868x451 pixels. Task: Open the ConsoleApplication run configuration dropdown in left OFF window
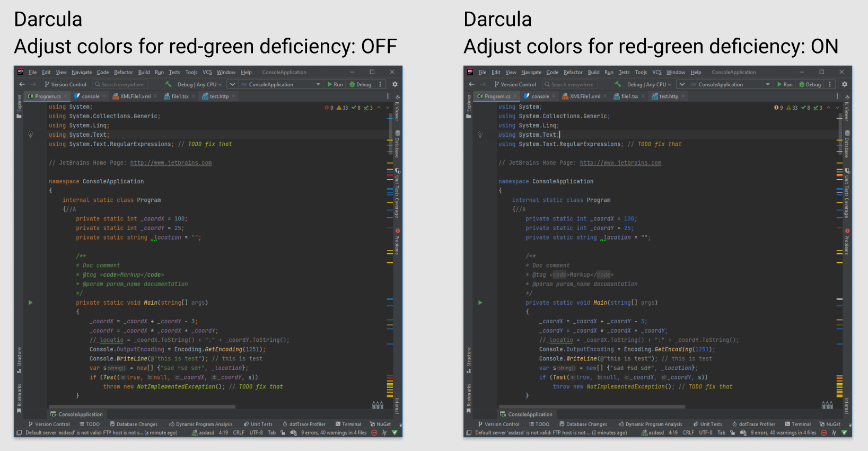[x=280, y=84]
